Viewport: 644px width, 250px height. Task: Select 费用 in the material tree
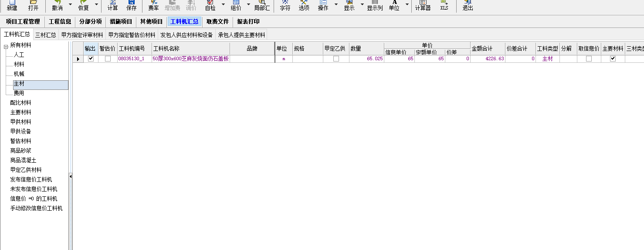tap(19, 93)
